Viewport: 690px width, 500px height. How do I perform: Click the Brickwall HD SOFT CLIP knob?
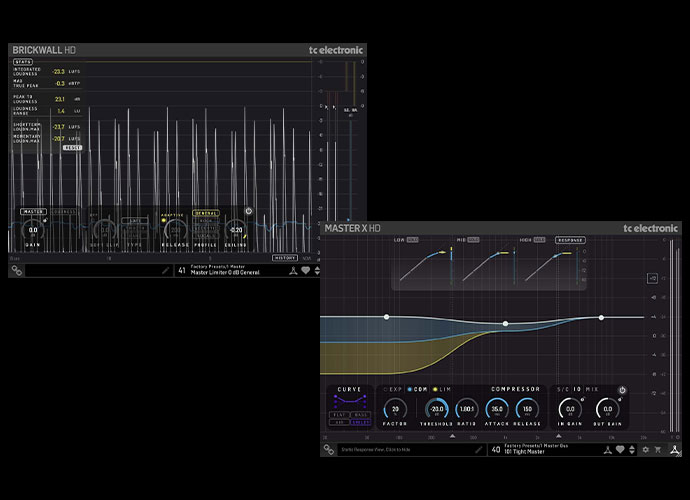click(x=105, y=230)
